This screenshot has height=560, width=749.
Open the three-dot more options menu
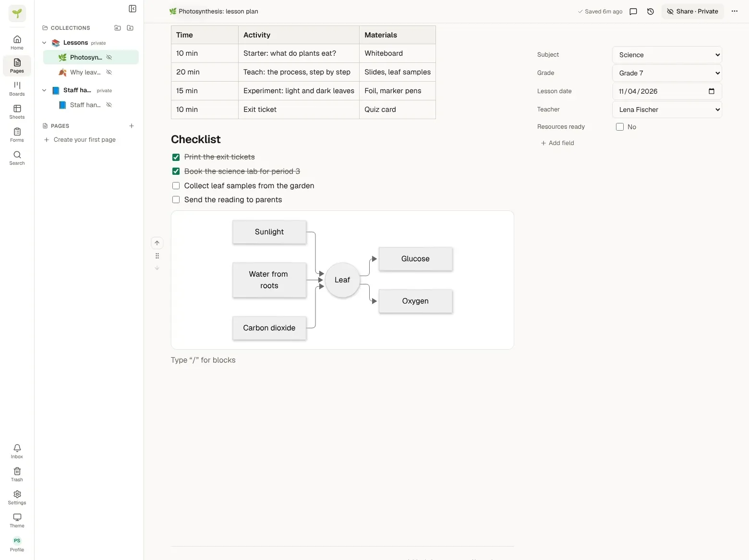click(735, 11)
